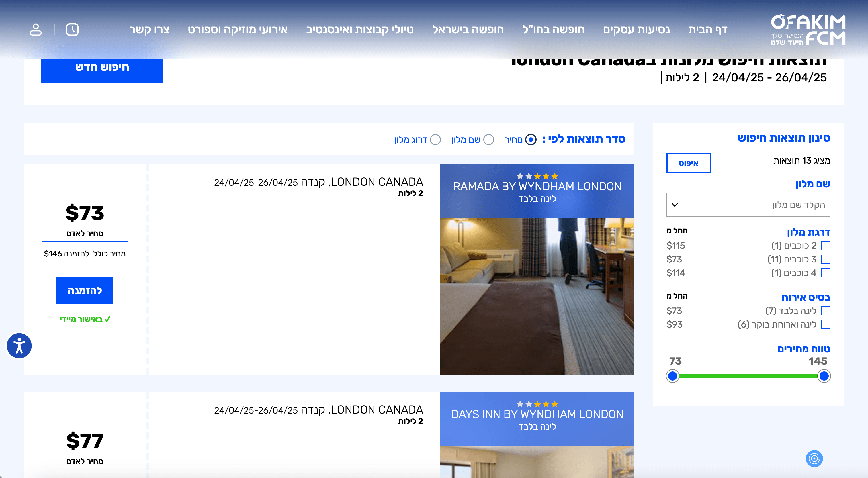Select sort by מחיר radio button
The height and width of the screenshot is (478, 868).
[531, 140]
